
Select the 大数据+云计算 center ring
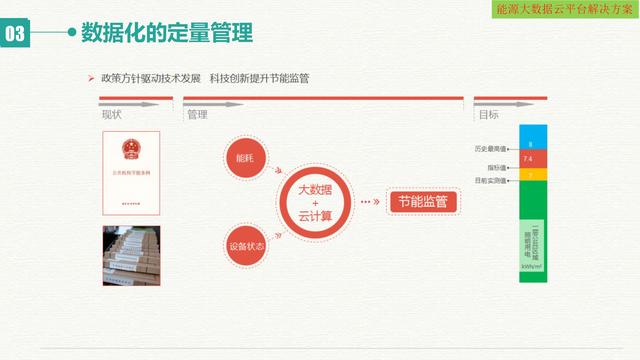[x=315, y=202]
